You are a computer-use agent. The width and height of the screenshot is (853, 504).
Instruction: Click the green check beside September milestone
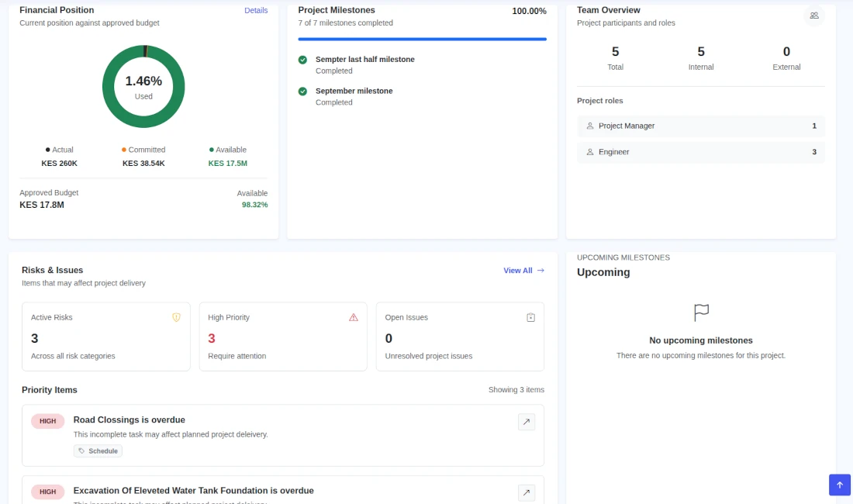click(x=302, y=91)
